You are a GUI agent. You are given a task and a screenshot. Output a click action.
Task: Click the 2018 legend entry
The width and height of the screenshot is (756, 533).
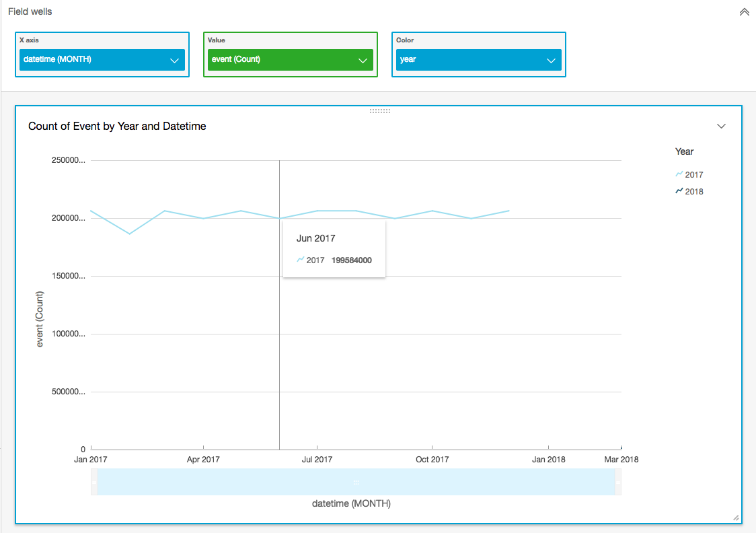pos(689,192)
